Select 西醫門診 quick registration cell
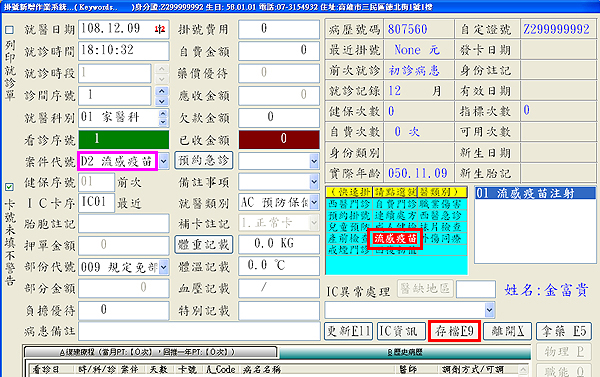The height and width of the screenshot is (377, 600). [x=349, y=204]
